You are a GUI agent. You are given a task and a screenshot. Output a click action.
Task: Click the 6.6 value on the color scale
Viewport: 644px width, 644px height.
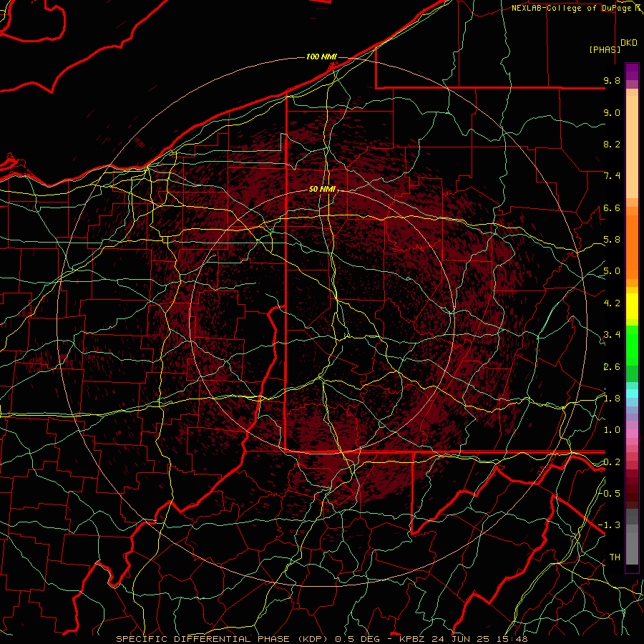point(612,208)
